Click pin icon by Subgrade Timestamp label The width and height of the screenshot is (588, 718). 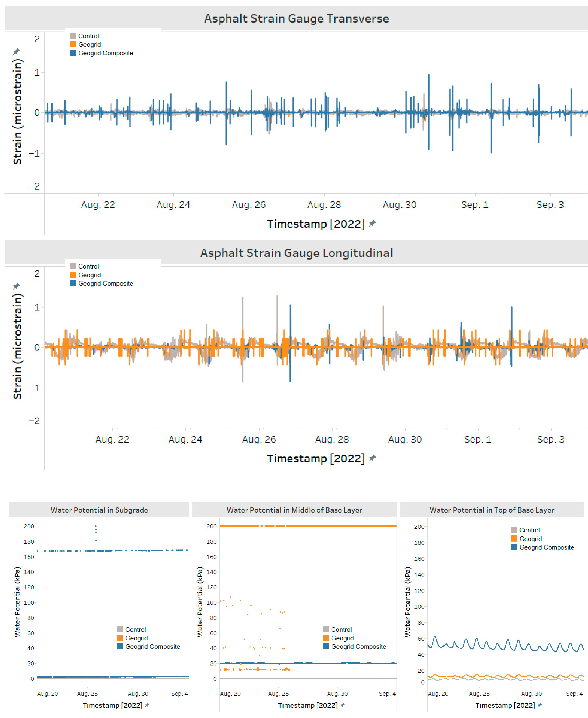tap(147, 705)
